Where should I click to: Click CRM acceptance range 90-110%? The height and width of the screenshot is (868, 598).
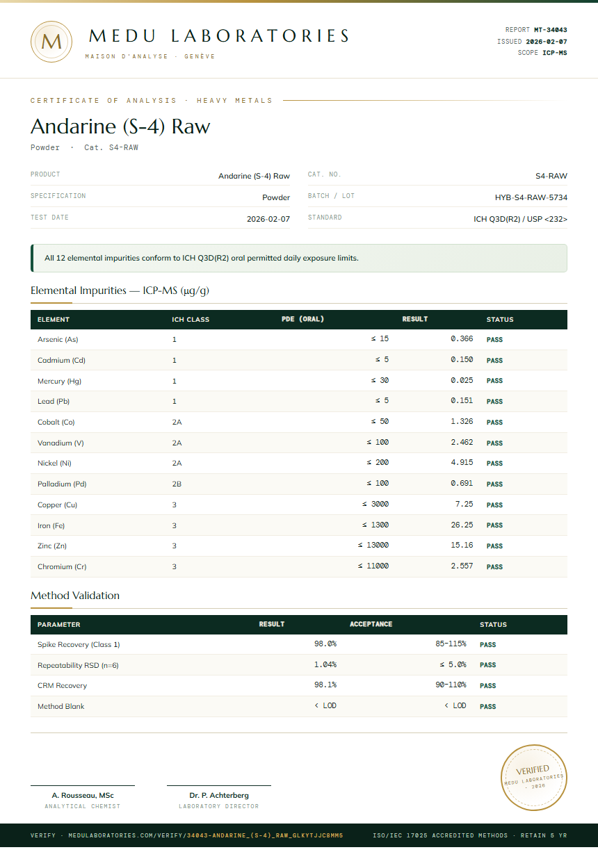click(x=451, y=685)
